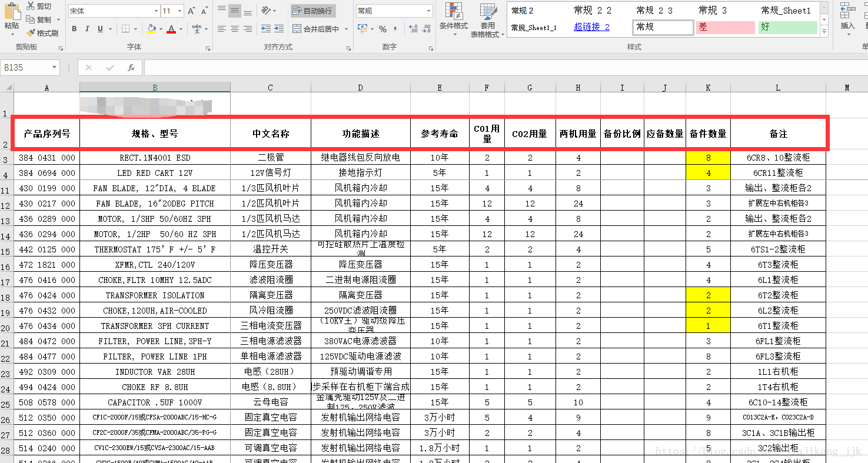Screen dimensions: 868x463
Task: Click the text orientation icon
Action: tap(266, 10)
